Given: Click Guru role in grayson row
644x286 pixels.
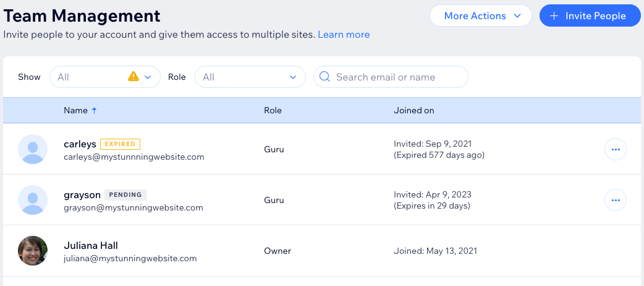Looking at the screenshot, I should tap(274, 200).
